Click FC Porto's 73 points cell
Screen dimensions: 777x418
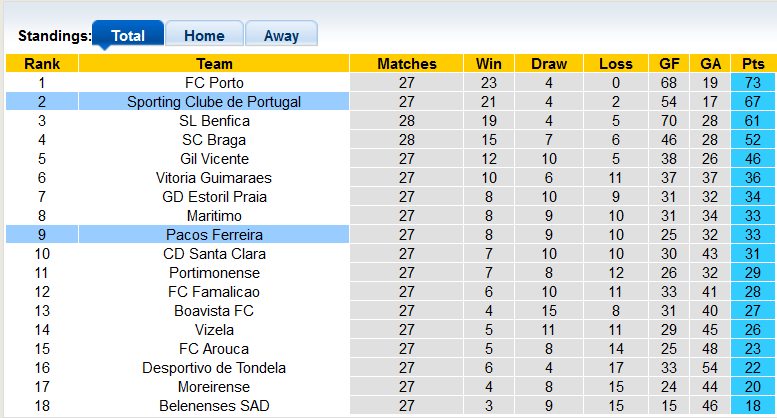point(753,83)
